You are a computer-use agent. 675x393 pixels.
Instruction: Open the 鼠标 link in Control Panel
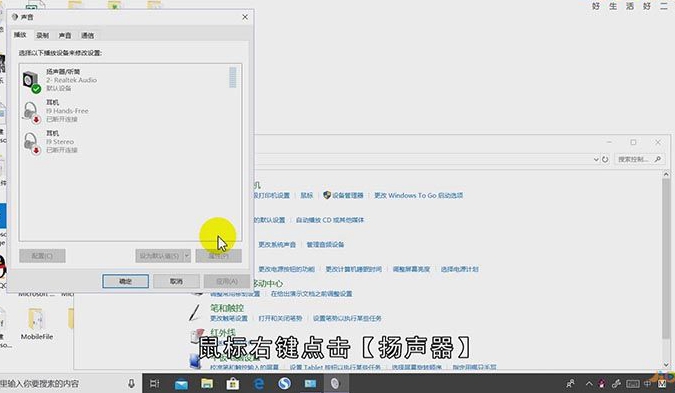[x=307, y=195]
